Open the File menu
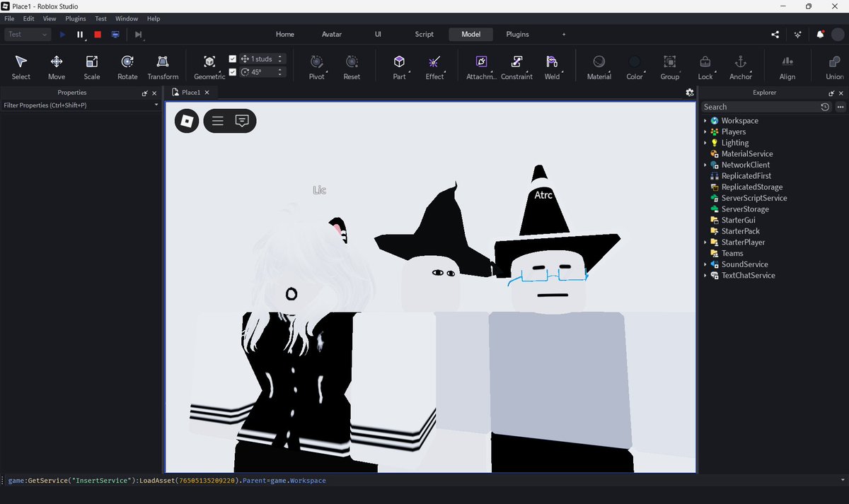849x504 pixels. (9, 18)
